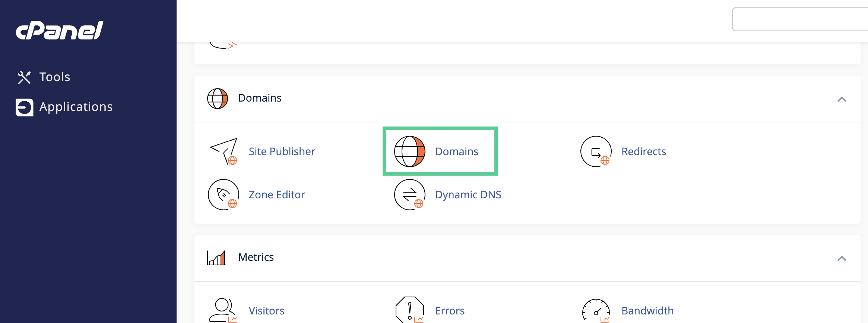This screenshot has height=323, width=868.
Task: Click the Site Publisher paper plane icon
Action: pyautogui.click(x=224, y=151)
